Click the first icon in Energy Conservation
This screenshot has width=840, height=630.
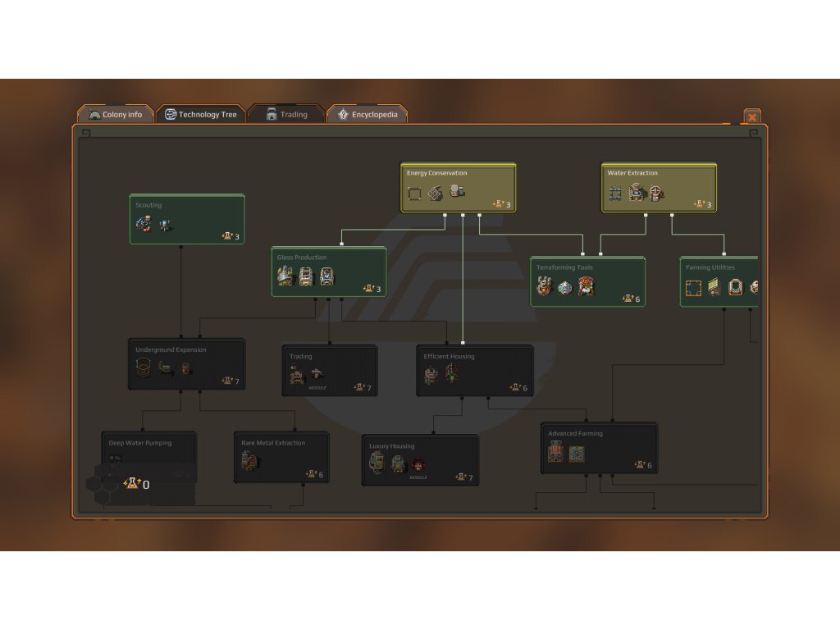[x=415, y=194]
